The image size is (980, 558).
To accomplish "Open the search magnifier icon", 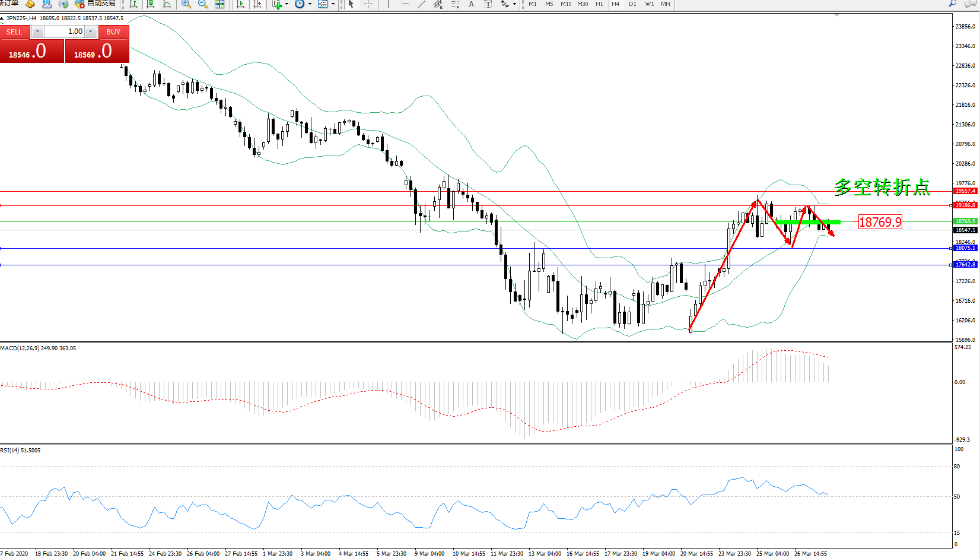I will point(953,4).
